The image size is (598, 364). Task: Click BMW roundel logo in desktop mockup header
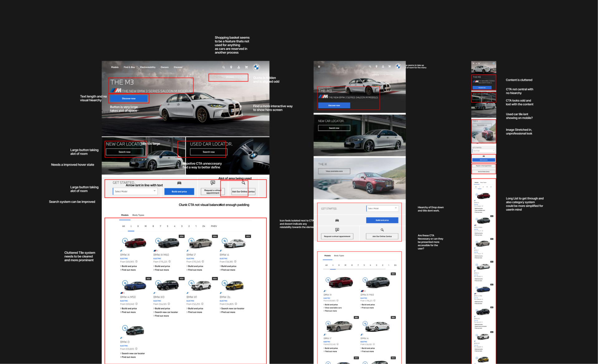point(256,67)
